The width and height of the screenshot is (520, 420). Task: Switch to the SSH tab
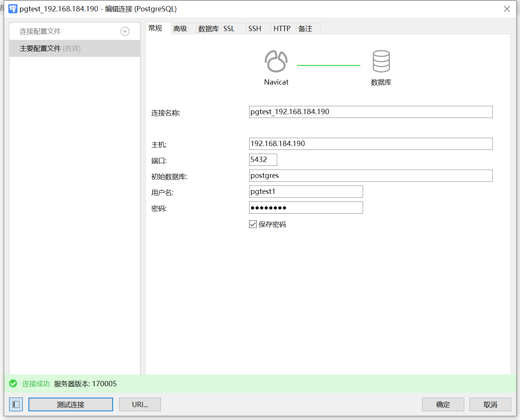point(258,28)
